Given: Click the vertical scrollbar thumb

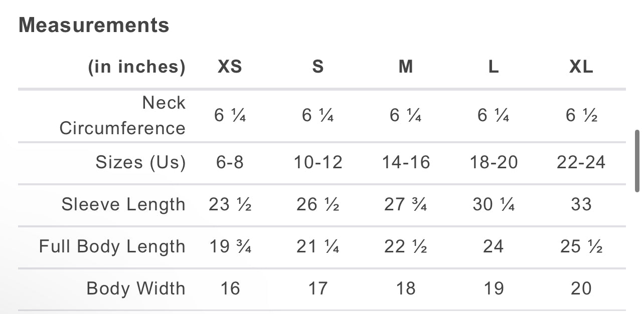Looking at the screenshot, I should pos(637,161).
